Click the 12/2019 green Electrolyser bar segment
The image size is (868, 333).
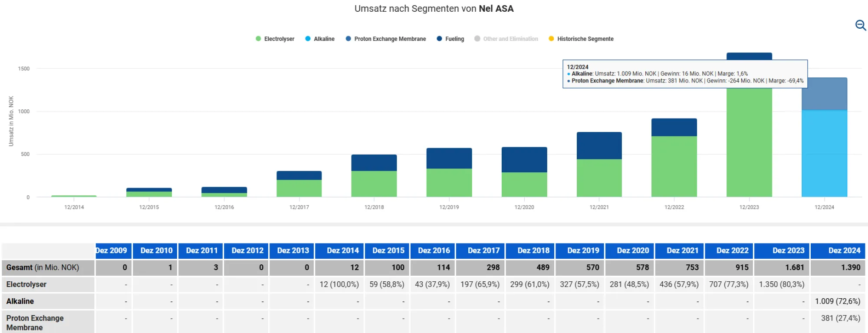click(x=449, y=183)
